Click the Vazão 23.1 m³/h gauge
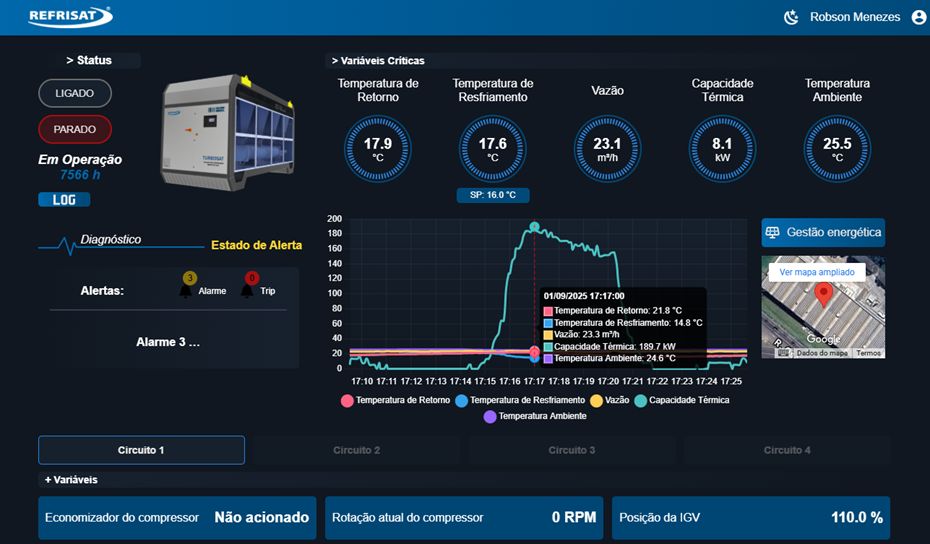930x544 pixels. pyautogui.click(x=607, y=148)
